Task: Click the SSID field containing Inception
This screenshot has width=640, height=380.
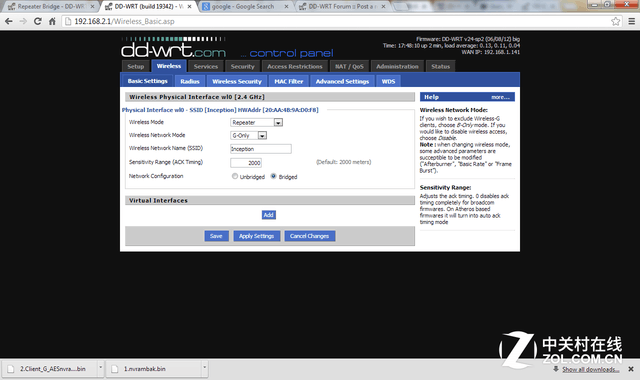Action: tap(261, 149)
